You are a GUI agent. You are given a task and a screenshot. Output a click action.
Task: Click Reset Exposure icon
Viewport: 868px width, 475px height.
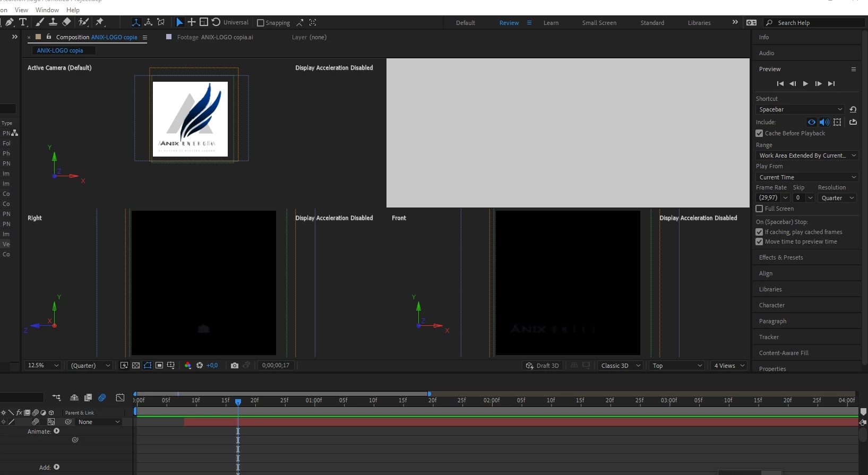pos(200,366)
